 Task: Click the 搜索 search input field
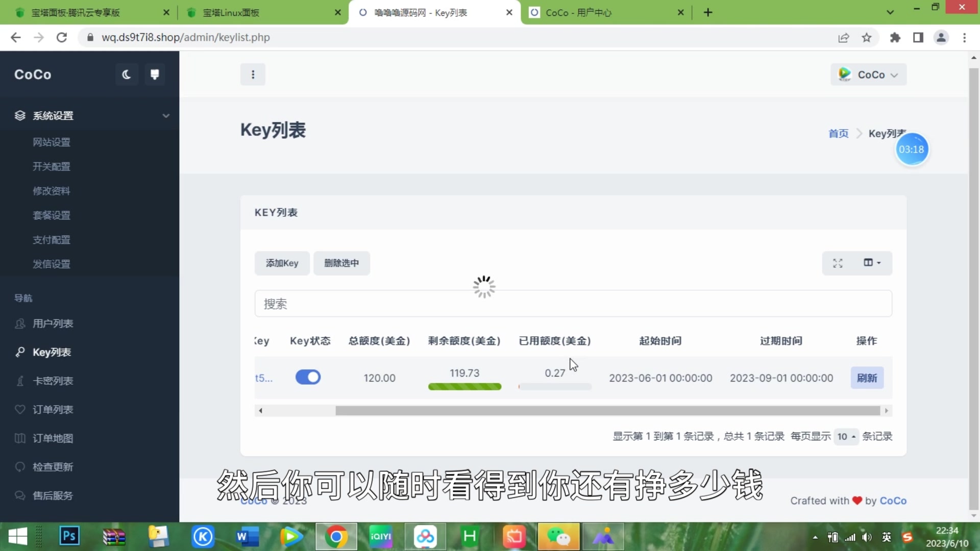(574, 304)
